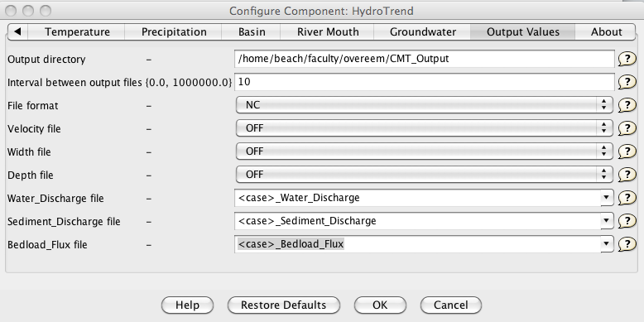Open help bubble for Output directory
The image size is (644, 322).
tap(627, 60)
